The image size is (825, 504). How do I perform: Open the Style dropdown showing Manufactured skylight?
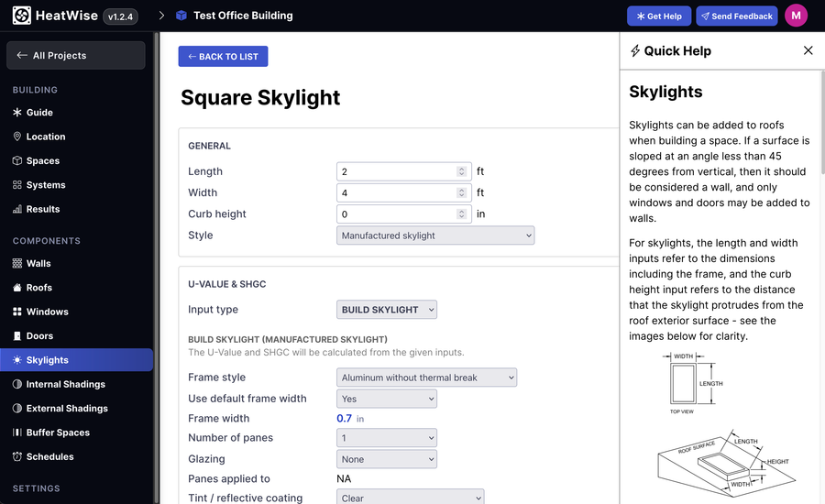[x=435, y=236]
